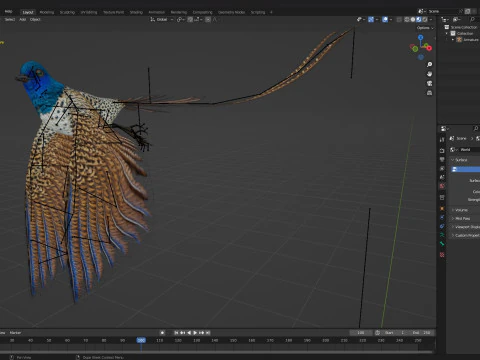Open the red checker Texture properties tab

442,255
